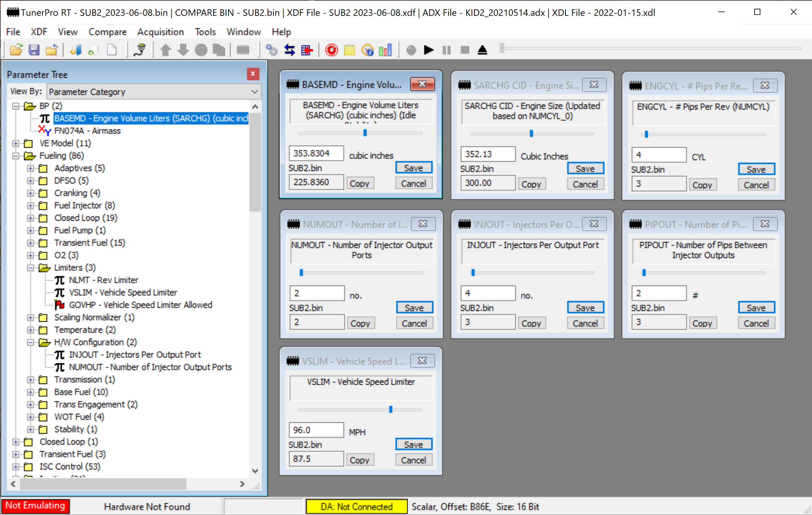Image resolution: width=812 pixels, height=515 pixels.
Task: Open the Acquisition menu
Action: click(x=160, y=32)
